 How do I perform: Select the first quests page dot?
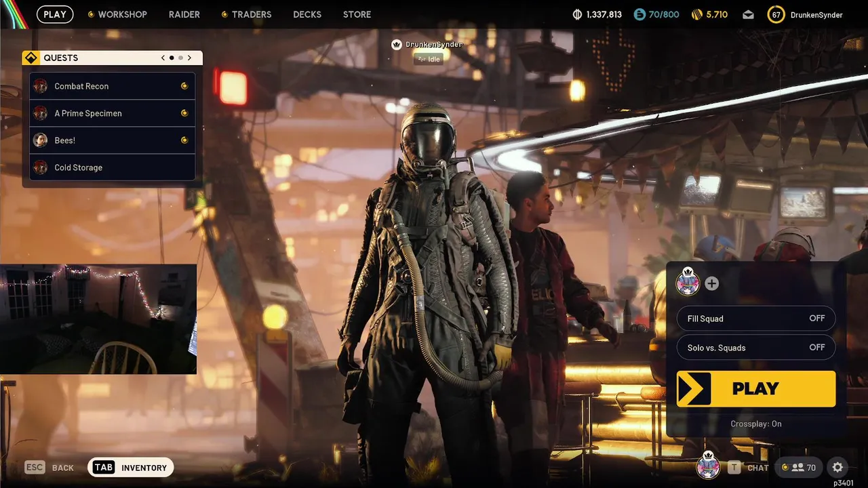point(172,58)
